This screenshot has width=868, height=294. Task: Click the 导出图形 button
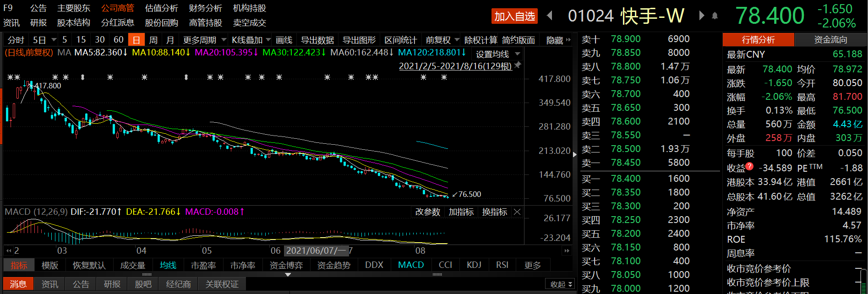pos(359,40)
